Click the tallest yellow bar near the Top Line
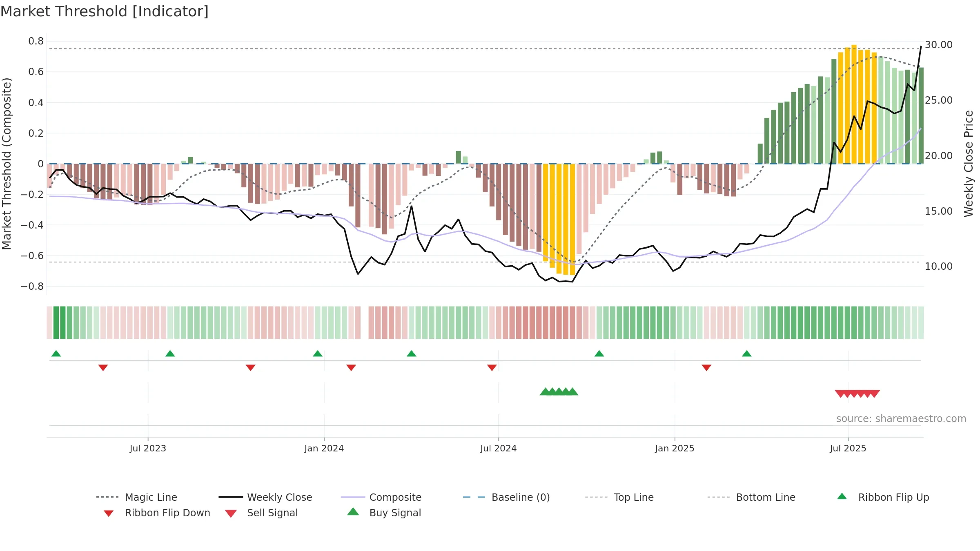 tap(854, 104)
